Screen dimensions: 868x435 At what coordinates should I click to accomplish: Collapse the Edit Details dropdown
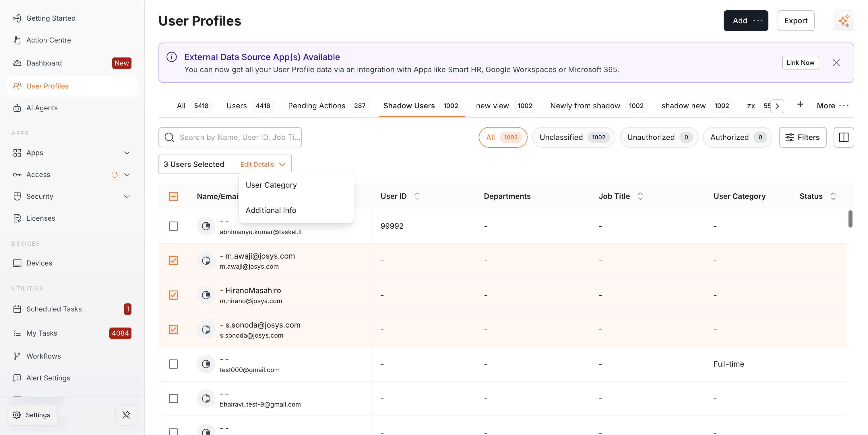(x=263, y=164)
